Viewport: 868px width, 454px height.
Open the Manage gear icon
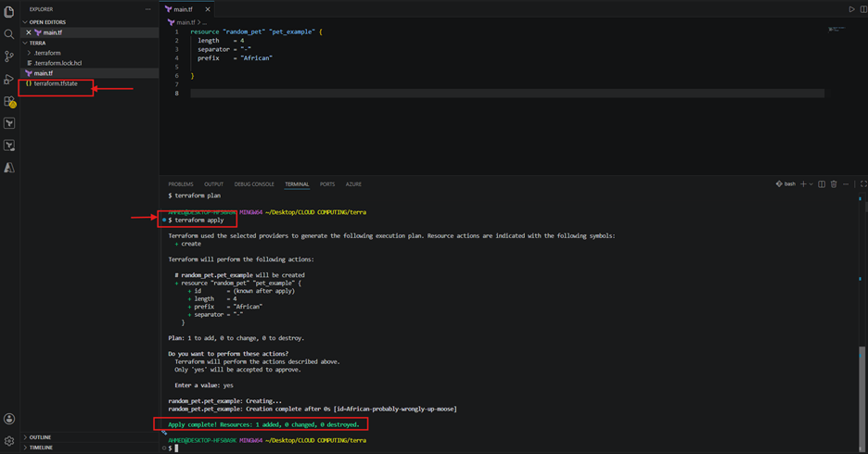[x=9, y=441]
